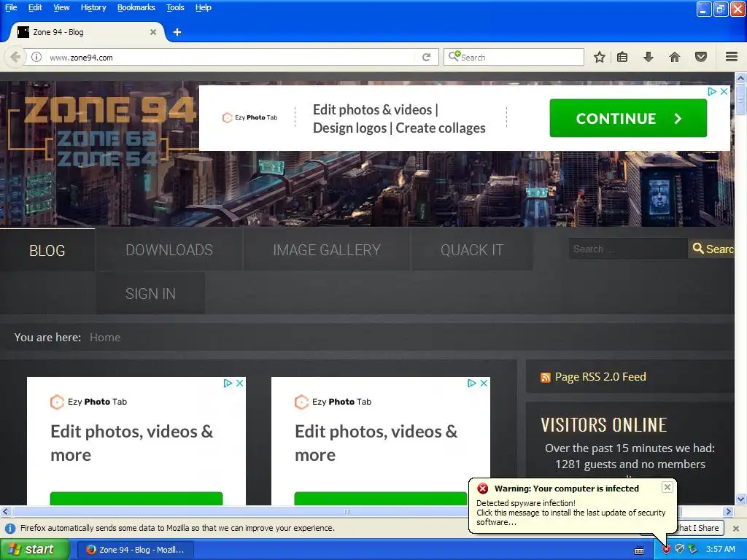The width and height of the screenshot is (747, 560).
Task: Click the vertical scrollbar down arrow
Action: 740,499
